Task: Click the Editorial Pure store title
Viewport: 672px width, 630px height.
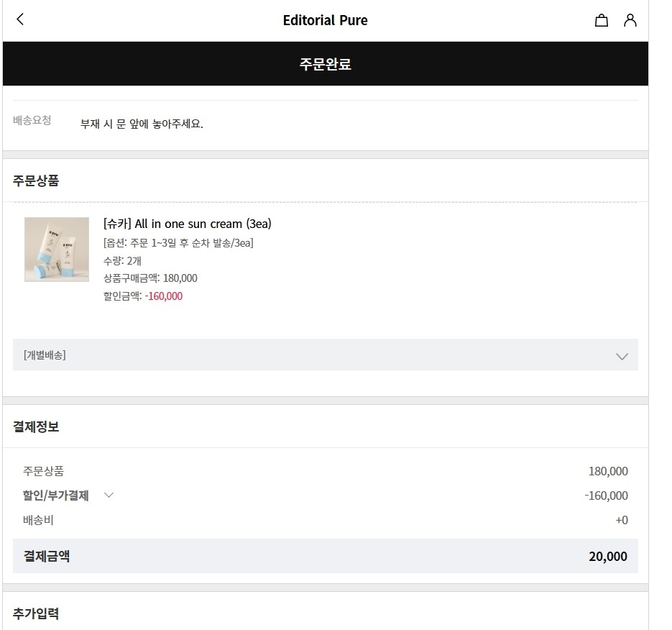Action: 326,20
